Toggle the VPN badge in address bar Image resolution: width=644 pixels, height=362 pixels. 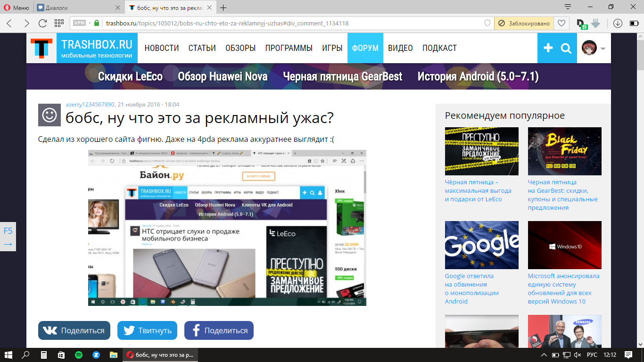(80, 23)
